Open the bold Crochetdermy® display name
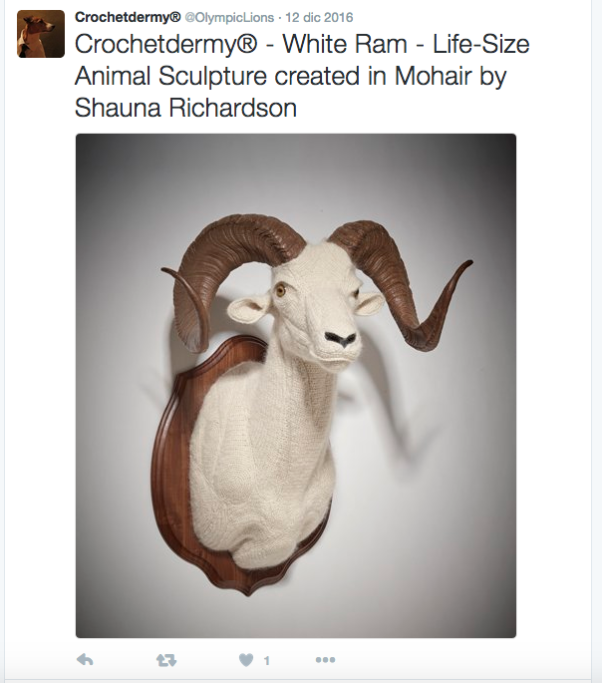 coord(125,17)
